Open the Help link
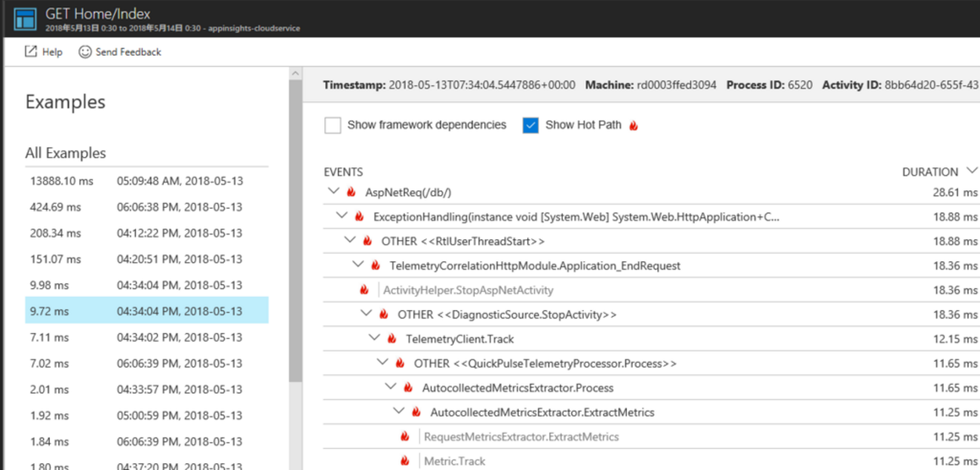The width and height of the screenshot is (980, 470). [52, 52]
